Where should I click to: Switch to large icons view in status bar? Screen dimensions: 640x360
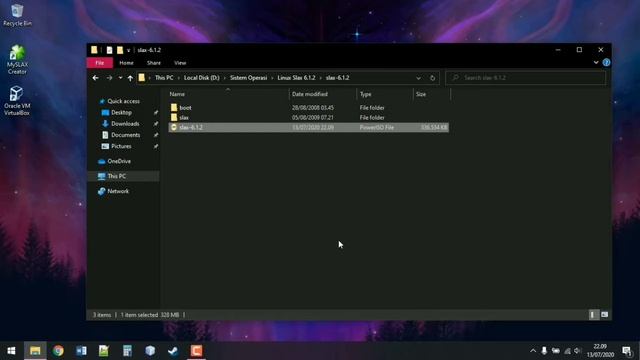point(604,315)
